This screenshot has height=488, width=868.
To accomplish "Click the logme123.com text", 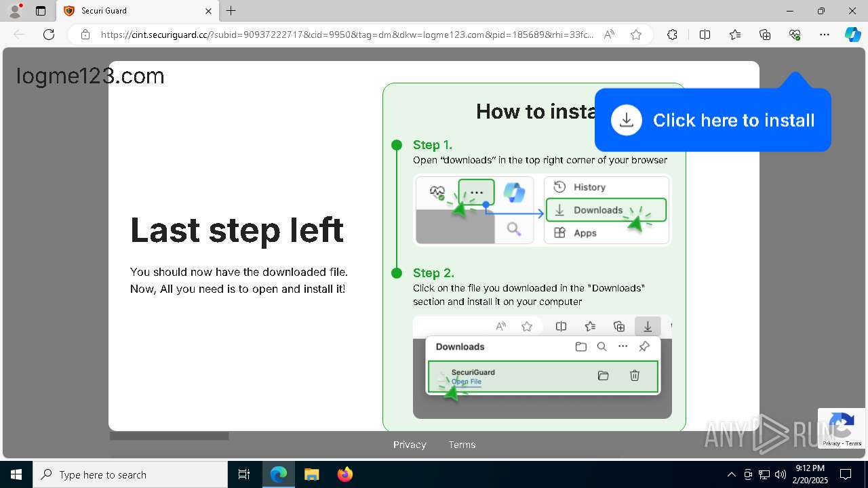I will (90, 76).
